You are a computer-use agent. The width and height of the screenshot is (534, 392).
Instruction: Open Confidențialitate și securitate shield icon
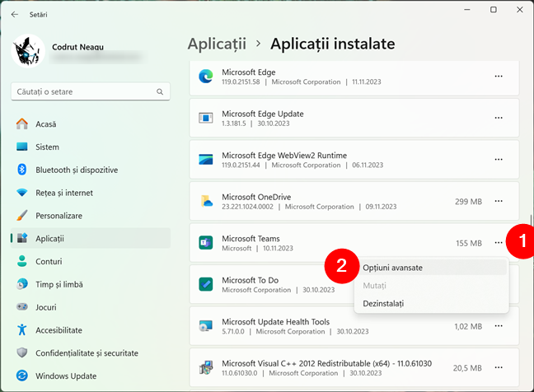click(22, 352)
